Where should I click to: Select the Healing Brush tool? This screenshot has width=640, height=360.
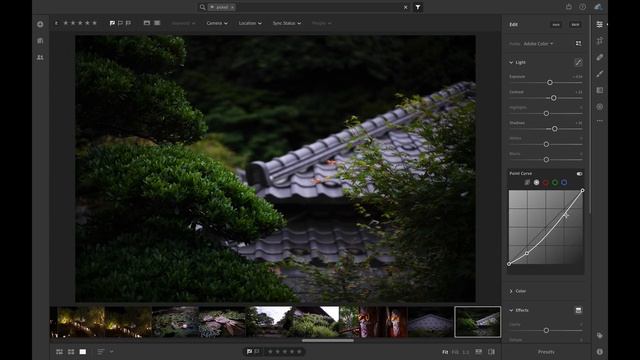click(599, 57)
